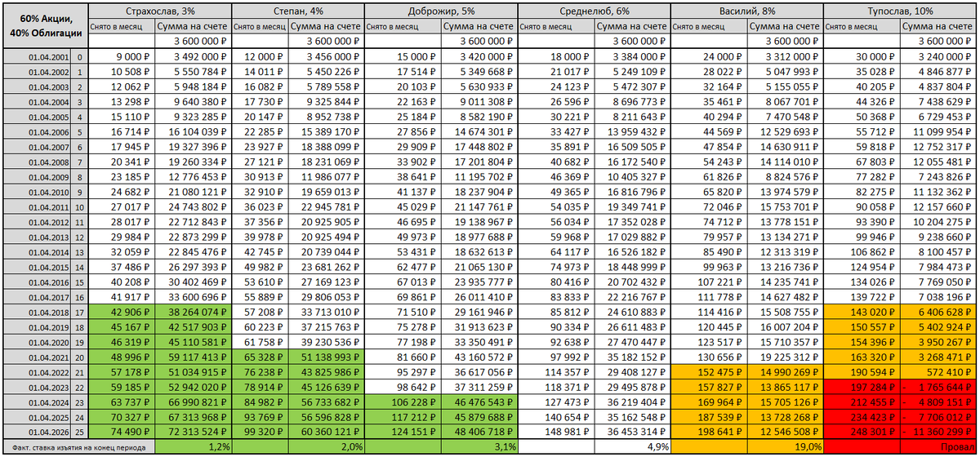Select the "Степан, 4%" header cell
The height and width of the screenshot is (457, 980).
(298, 11)
